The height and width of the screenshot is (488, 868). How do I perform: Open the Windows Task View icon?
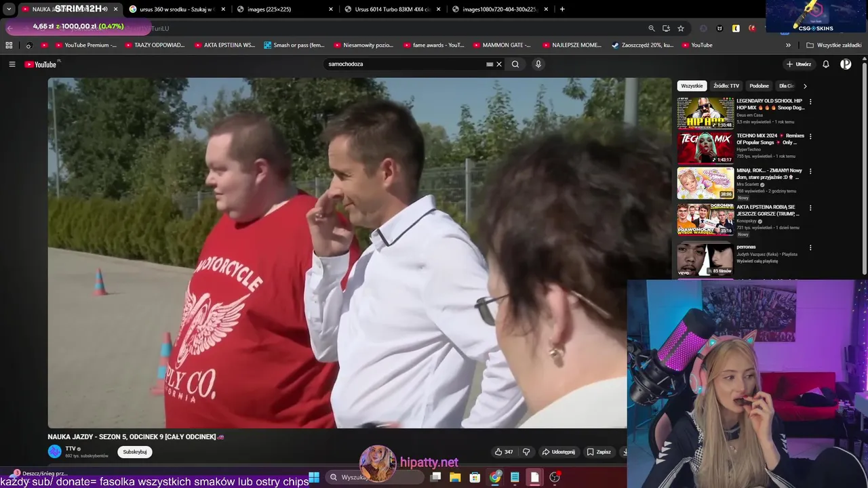pos(435,477)
